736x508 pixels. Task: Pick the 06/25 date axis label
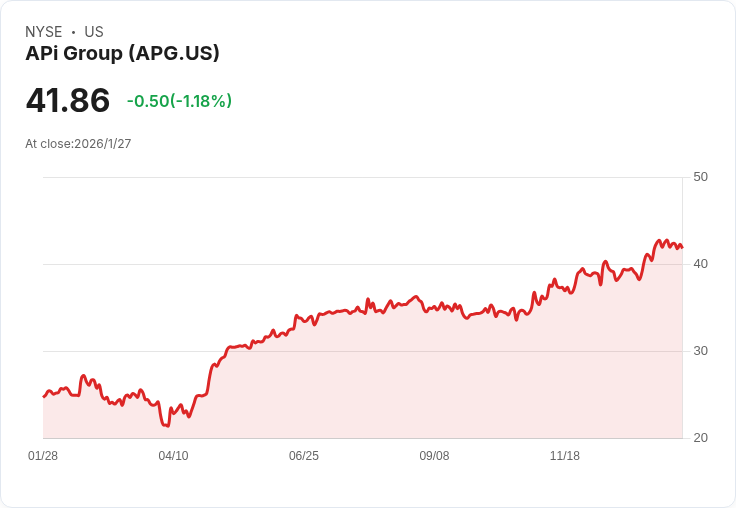tap(304, 456)
